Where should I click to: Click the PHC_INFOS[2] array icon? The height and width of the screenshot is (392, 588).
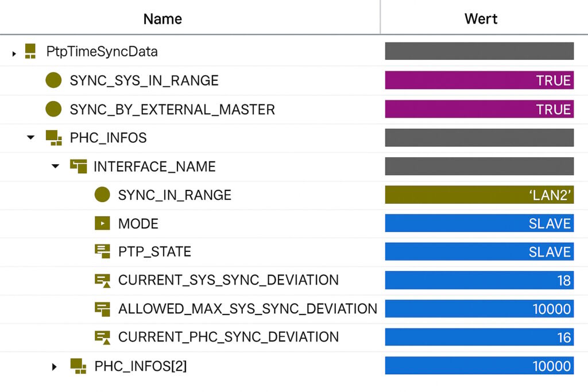point(78,366)
